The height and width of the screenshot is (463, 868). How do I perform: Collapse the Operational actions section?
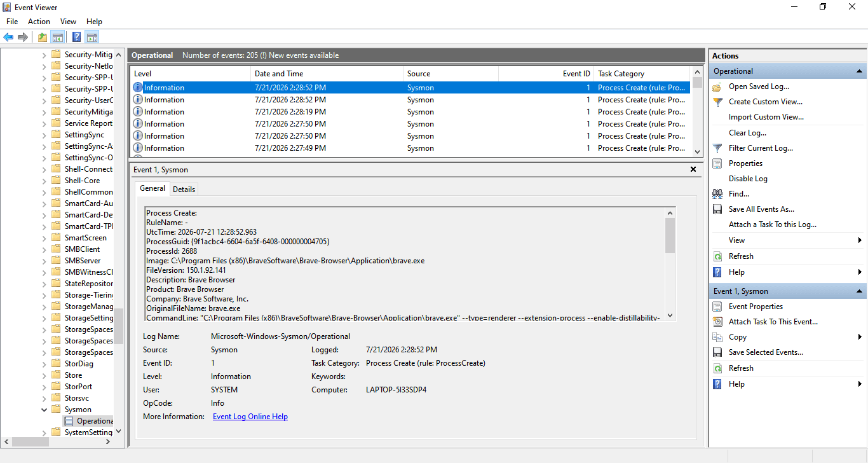[x=859, y=71]
